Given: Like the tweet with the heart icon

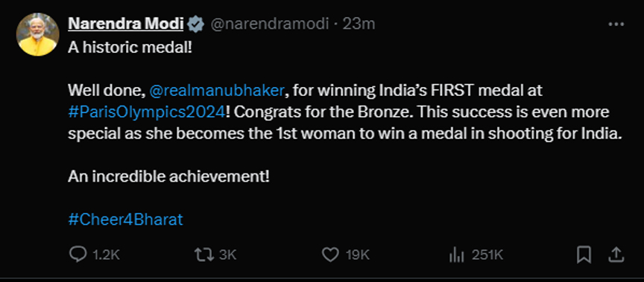Looking at the screenshot, I should pyautogui.click(x=329, y=255).
